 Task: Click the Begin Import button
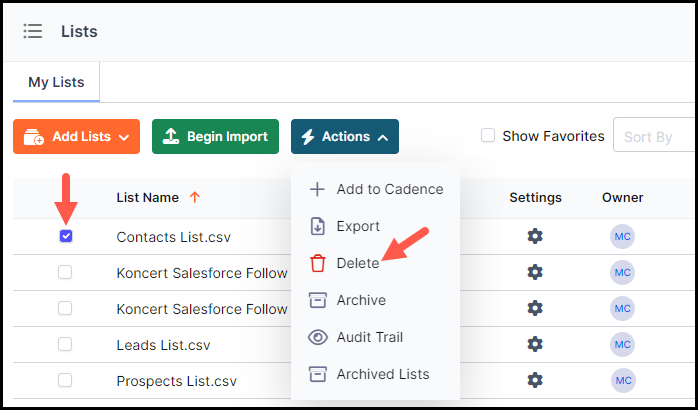[x=215, y=136]
